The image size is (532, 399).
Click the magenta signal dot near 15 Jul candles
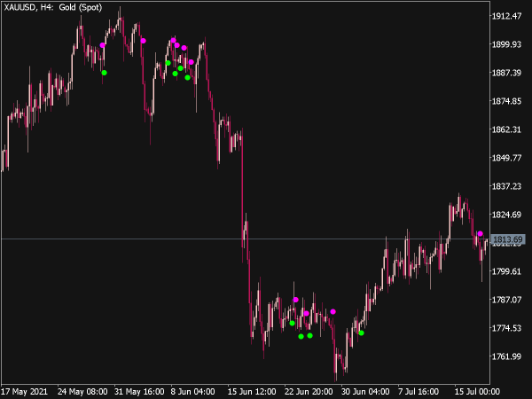point(480,233)
